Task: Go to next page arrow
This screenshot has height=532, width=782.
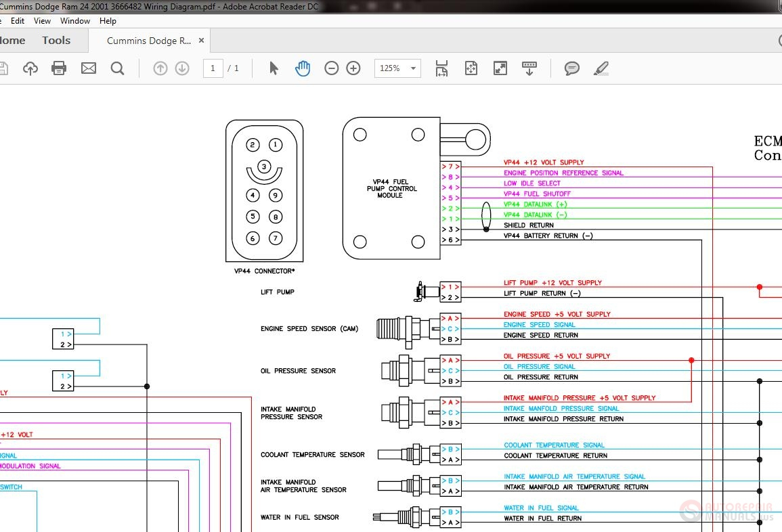Action: (x=182, y=68)
